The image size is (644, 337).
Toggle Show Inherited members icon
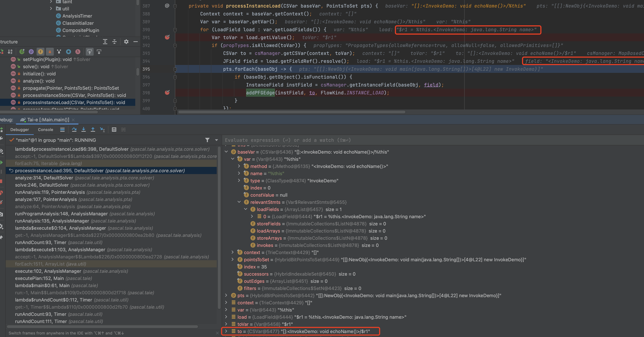pyautogui.click(x=22, y=52)
